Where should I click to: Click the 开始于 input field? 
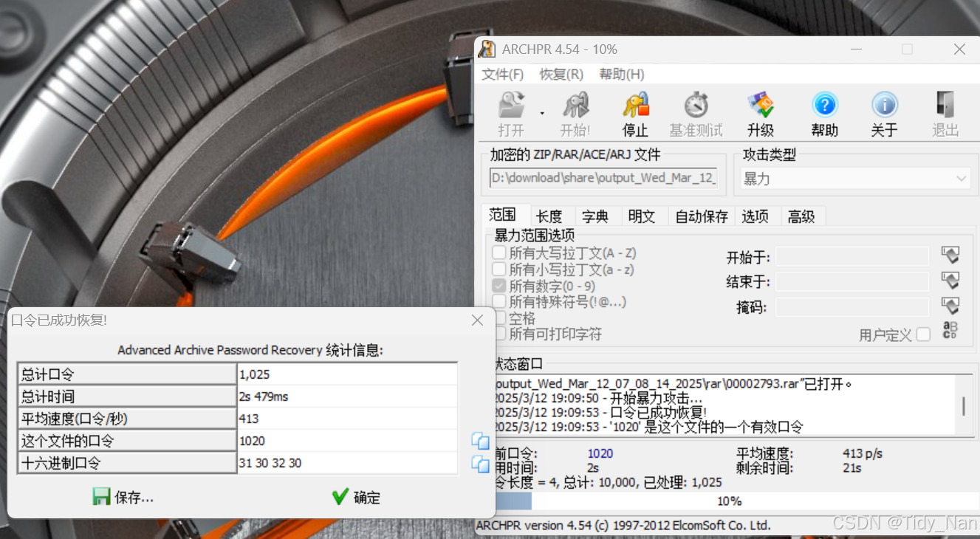pos(852,256)
